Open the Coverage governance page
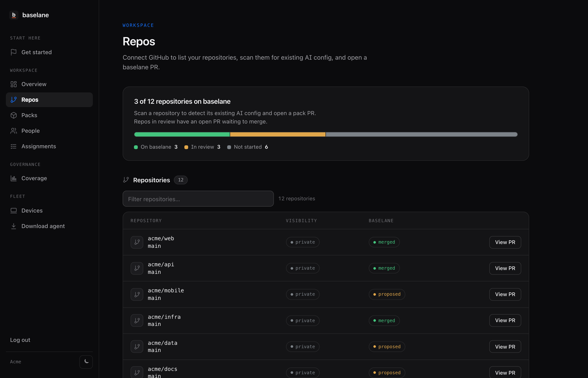The image size is (588, 378). coord(49,178)
